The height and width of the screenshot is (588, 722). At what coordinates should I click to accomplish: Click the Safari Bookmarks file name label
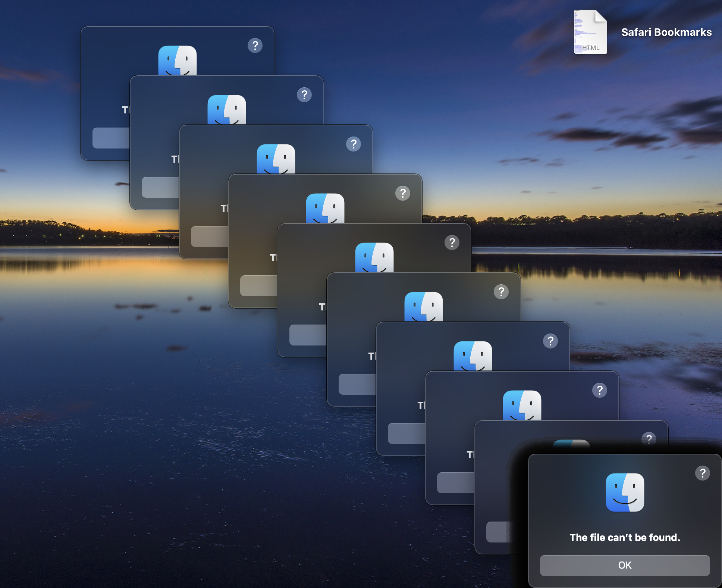tap(666, 32)
